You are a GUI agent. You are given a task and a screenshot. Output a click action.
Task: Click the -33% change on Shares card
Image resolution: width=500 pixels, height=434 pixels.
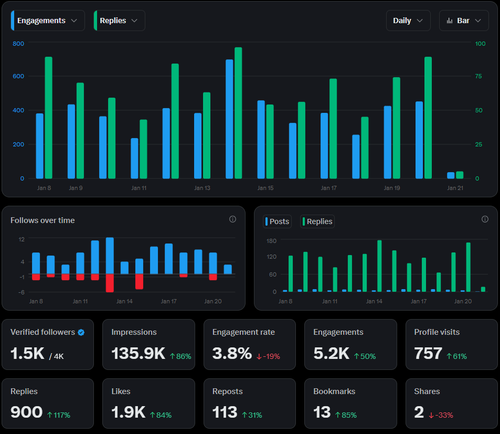click(441, 415)
